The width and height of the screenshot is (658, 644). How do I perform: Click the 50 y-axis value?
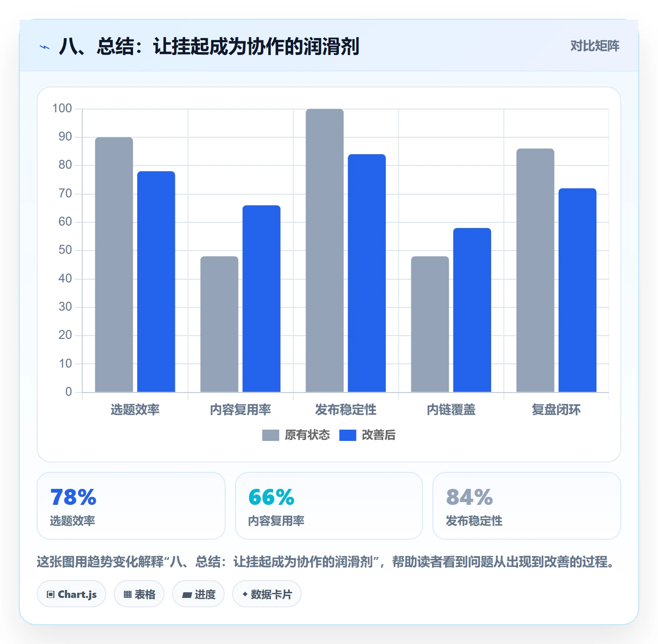65,250
